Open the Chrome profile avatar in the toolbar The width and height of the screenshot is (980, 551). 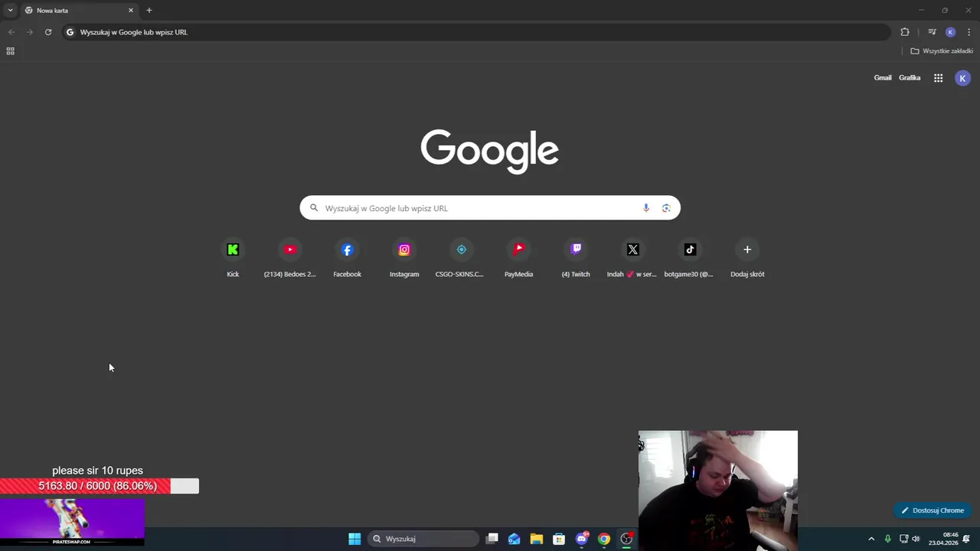click(950, 32)
